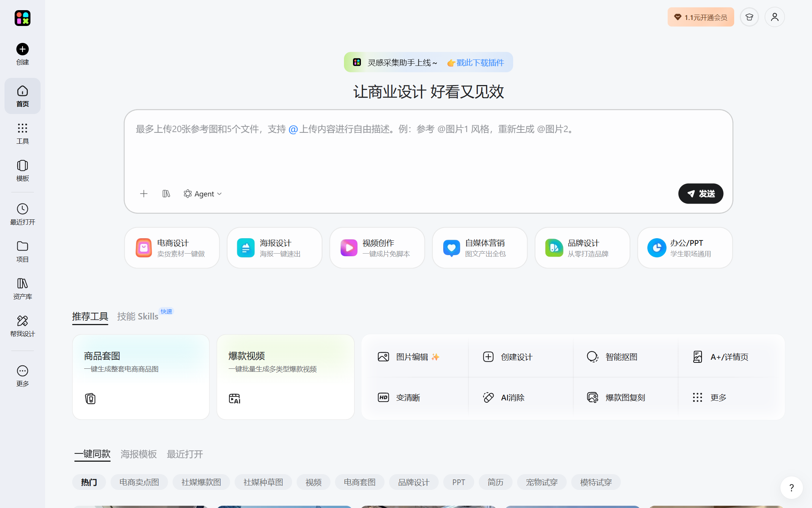
Task: Click the asset library icon in prompt box
Action: tap(166, 194)
